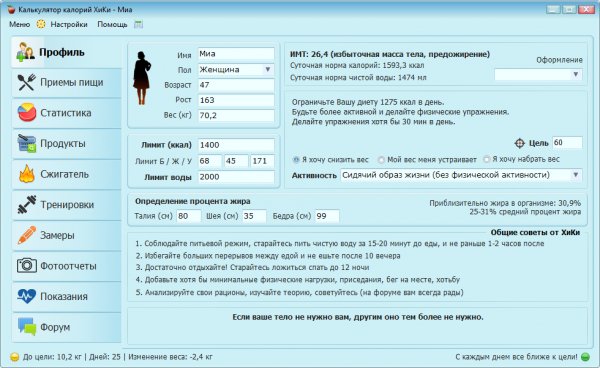Screen dimensions: 600x368
Task: Click the Имя field containing Миа
Action: (236, 54)
